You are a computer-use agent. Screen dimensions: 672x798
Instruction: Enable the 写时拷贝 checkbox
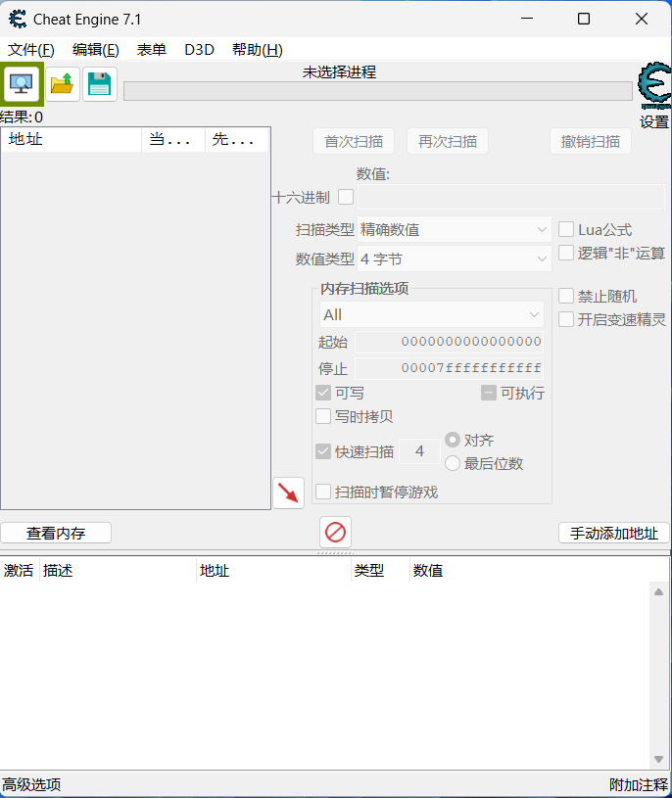tap(323, 416)
